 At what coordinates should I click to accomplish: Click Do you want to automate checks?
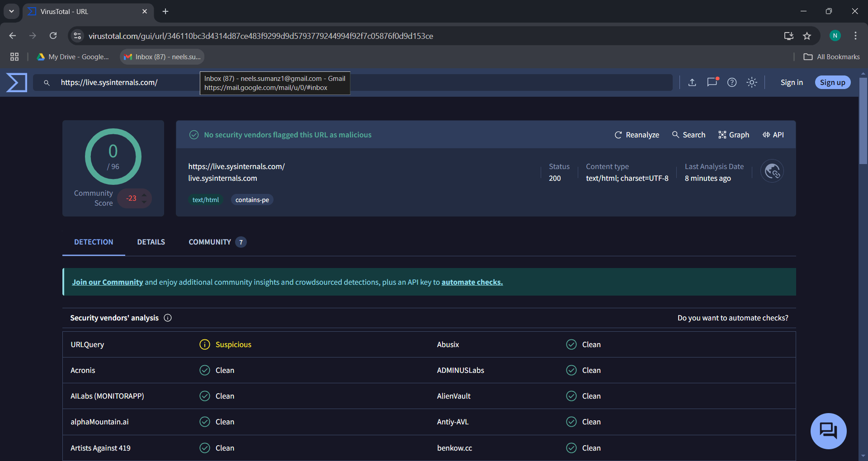733,318
